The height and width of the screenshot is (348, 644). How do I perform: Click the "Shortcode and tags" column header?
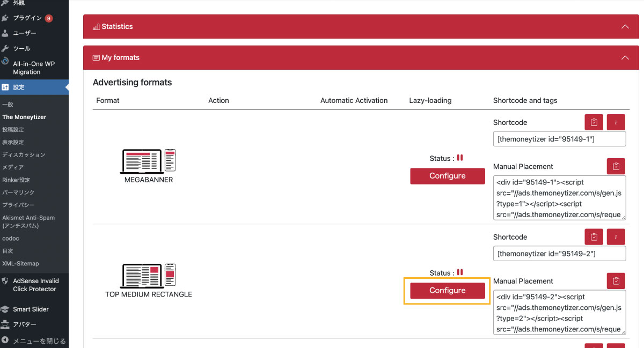click(x=525, y=100)
